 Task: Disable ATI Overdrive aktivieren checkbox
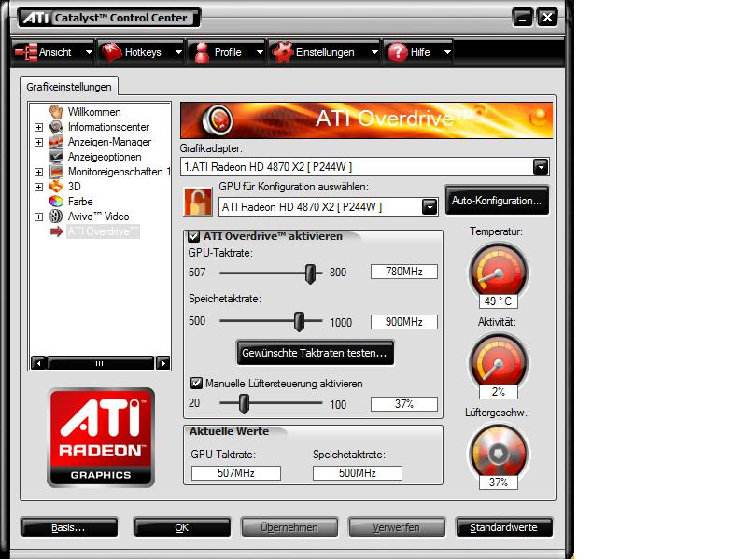(x=194, y=236)
